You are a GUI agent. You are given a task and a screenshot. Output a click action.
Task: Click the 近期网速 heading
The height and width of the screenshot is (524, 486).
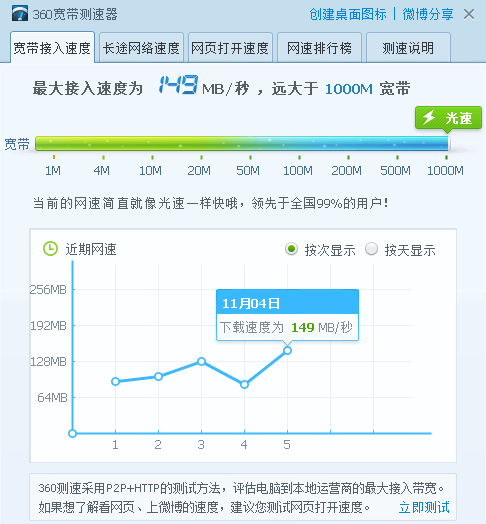coord(91,249)
